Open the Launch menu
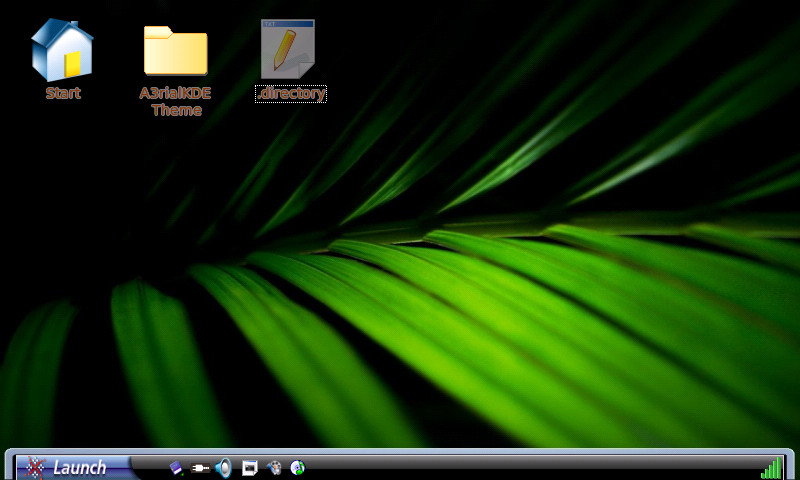 [78, 467]
